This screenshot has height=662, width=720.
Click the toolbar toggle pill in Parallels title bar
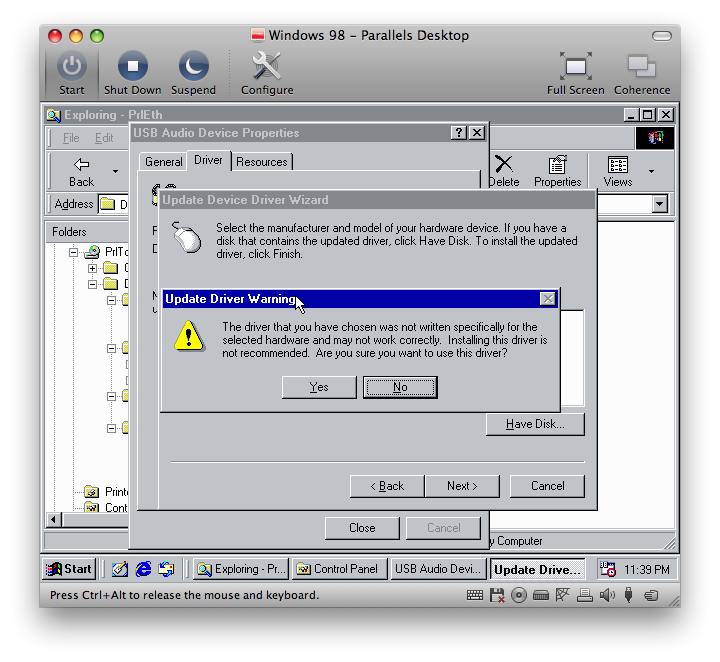(661, 36)
